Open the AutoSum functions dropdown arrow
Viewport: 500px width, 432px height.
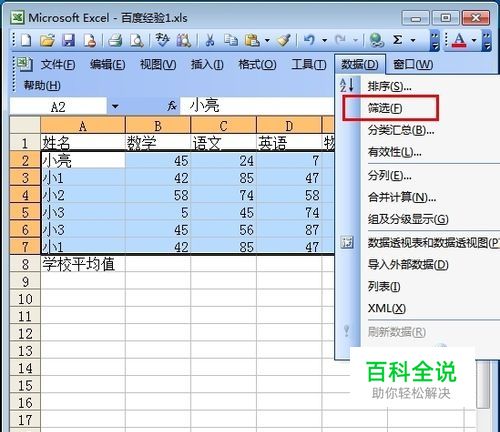(413, 40)
